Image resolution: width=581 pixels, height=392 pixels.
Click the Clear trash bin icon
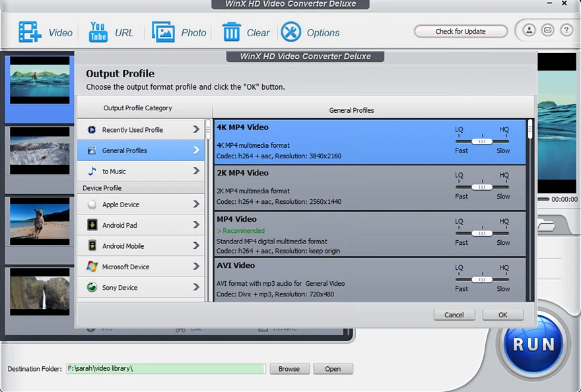[x=231, y=32]
